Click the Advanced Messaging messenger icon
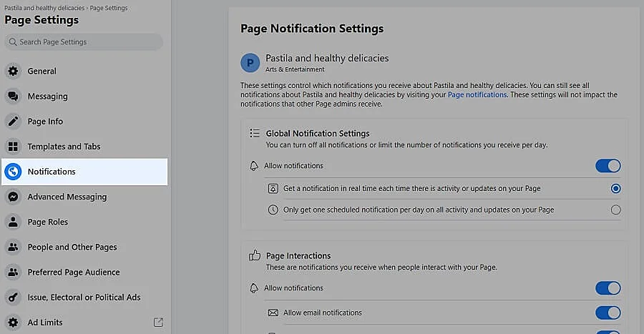The image size is (644, 334). pos(13,197)
